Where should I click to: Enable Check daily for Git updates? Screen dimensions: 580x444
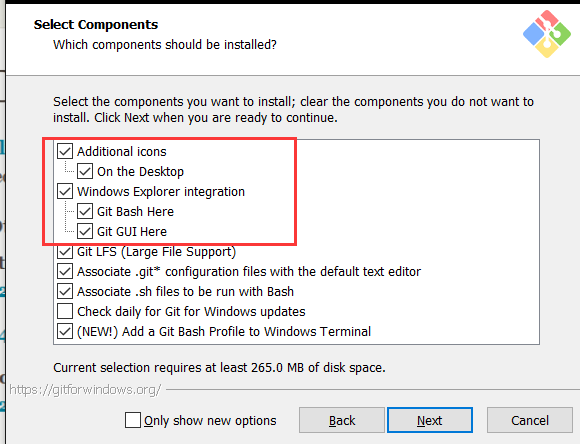65,311
